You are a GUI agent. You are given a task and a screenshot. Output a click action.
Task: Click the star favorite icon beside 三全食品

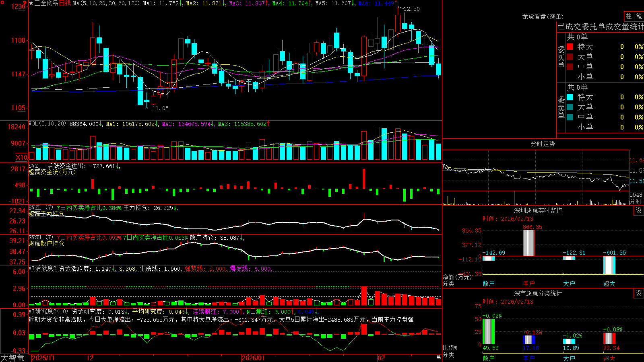(31, 3)
